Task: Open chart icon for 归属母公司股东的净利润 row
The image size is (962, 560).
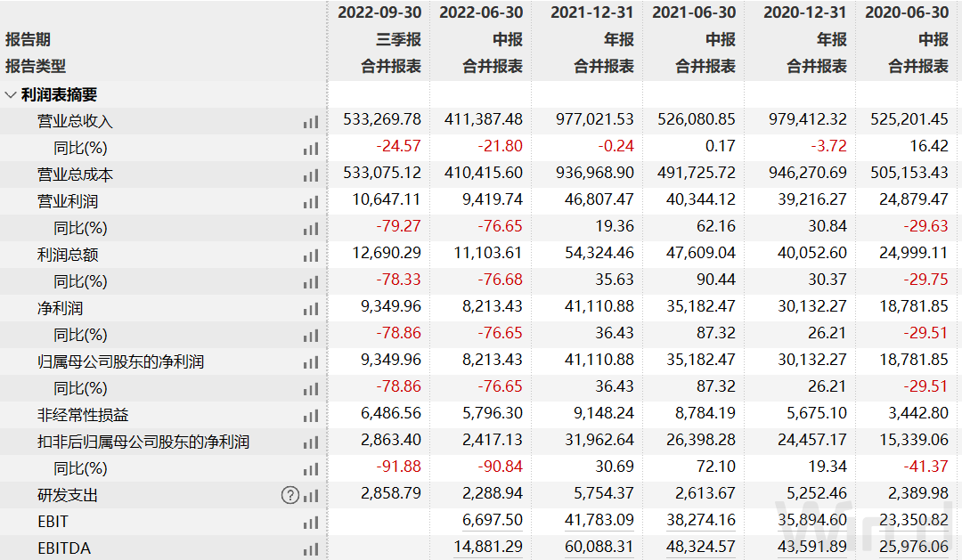Action: click(x=311, y=361)
